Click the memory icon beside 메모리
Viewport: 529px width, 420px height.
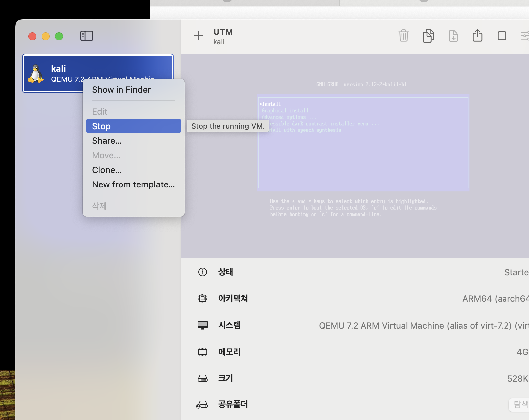(202, 352)
